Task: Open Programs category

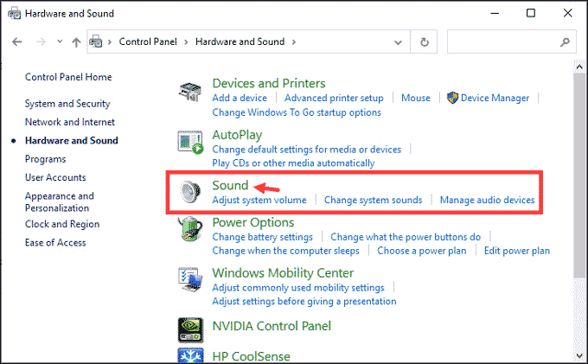Action: 45,159
